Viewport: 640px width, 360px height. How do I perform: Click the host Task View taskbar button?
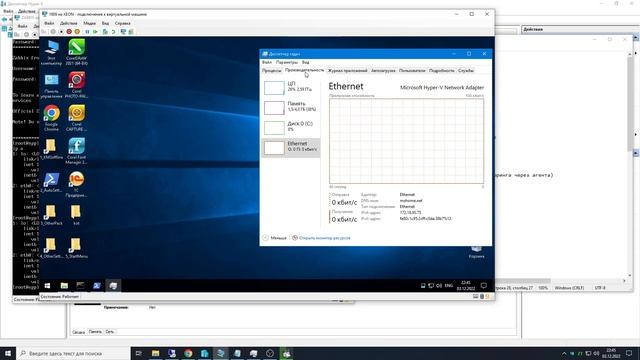(139, 353)
